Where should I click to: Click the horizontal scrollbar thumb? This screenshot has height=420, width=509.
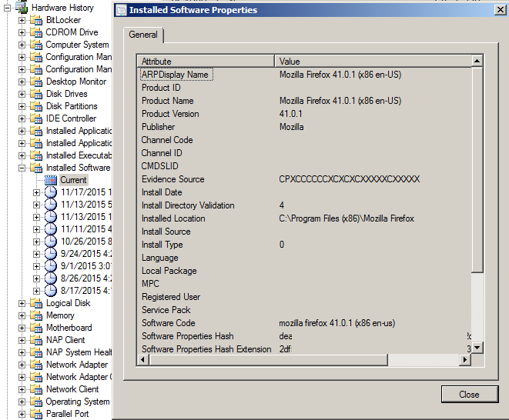click(x=268, y=360)
